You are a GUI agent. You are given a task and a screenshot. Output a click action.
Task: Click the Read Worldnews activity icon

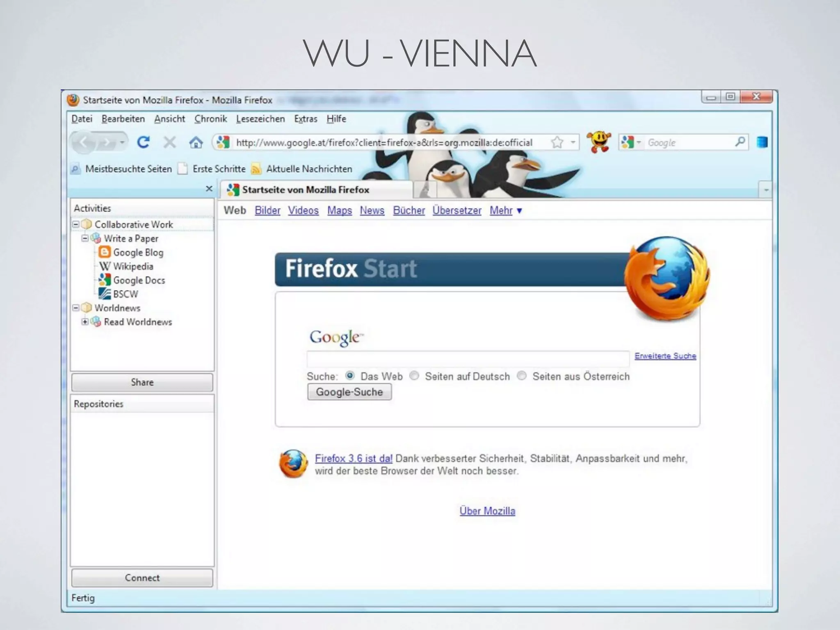pyautogui.click(x=96, y=322)
